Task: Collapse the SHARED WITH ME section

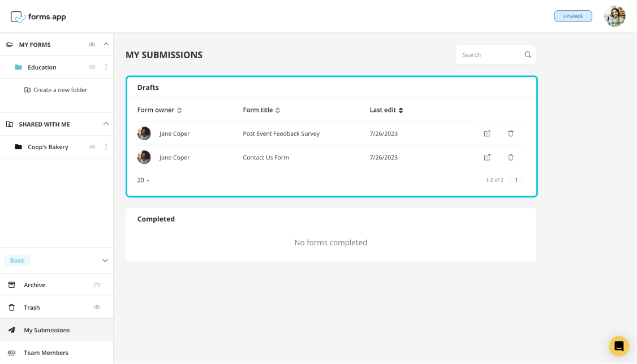Action: click(x=105, y=124)
